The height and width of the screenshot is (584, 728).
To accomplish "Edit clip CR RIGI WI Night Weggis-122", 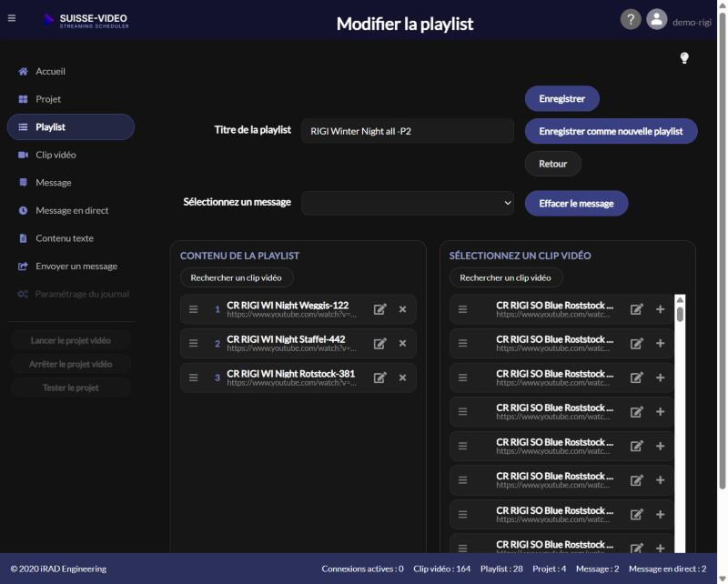I will point(379,309).
